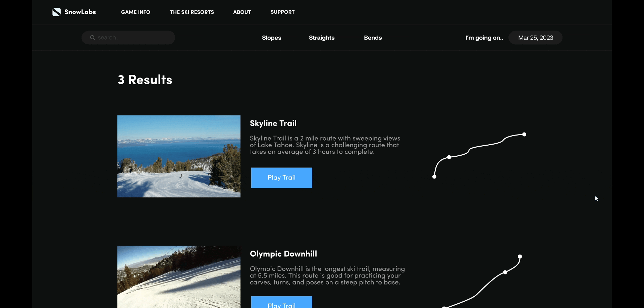Open the SUPPORT menu item
Screen dimensions: 644x308
283,12
